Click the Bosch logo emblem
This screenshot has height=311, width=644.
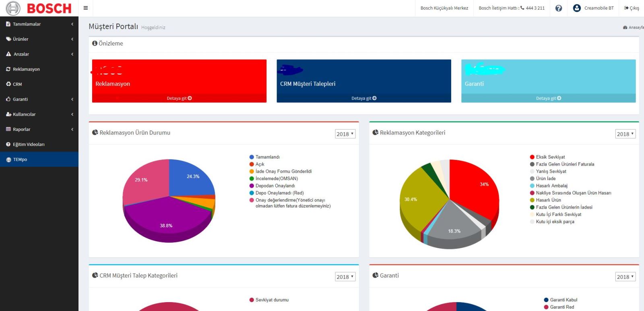tap(13, 8)
